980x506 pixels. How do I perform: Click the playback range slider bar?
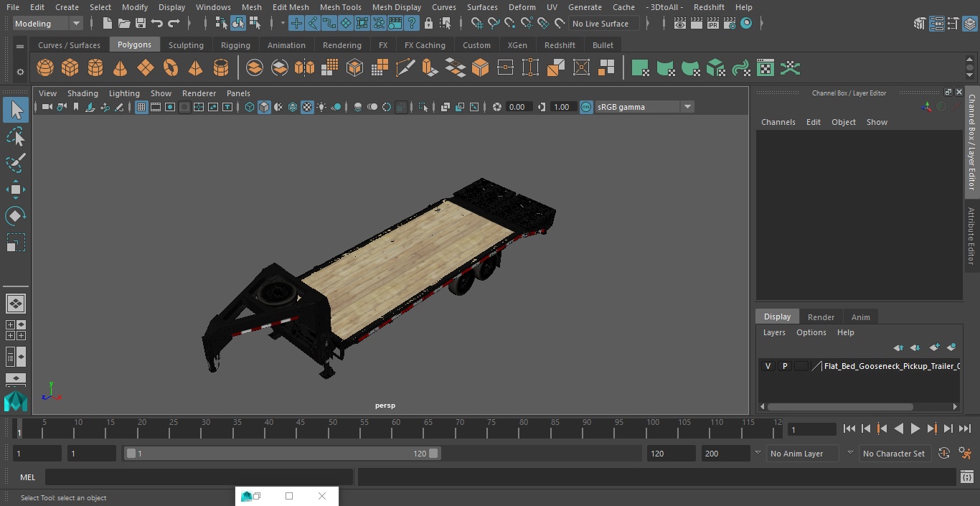coord(282,454)
